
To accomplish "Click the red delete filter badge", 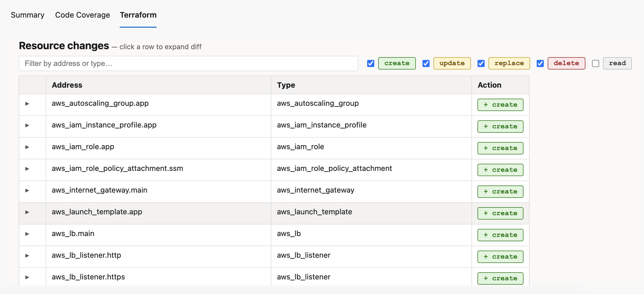I will coord(566,63).
